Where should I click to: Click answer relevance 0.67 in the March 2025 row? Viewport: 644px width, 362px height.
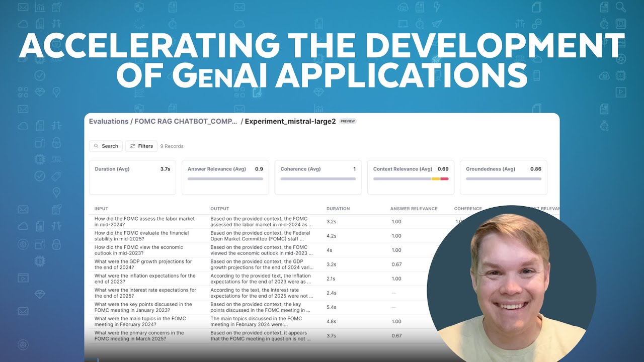396,335
